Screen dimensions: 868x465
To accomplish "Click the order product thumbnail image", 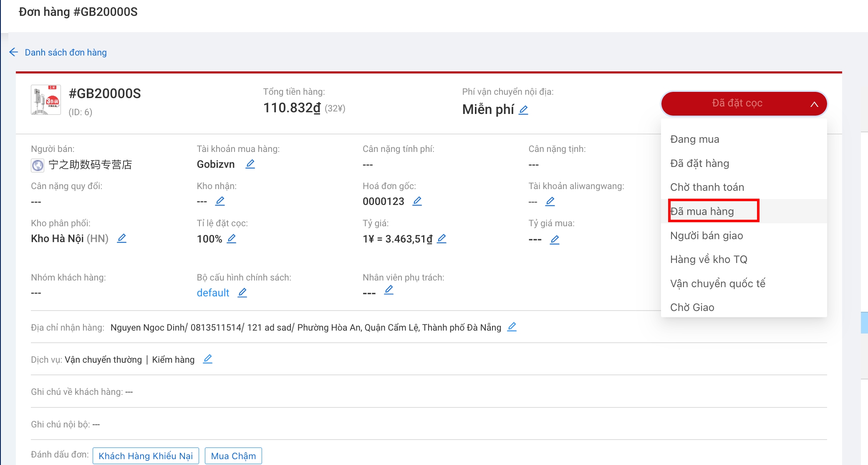I will [x=46, y=100].
